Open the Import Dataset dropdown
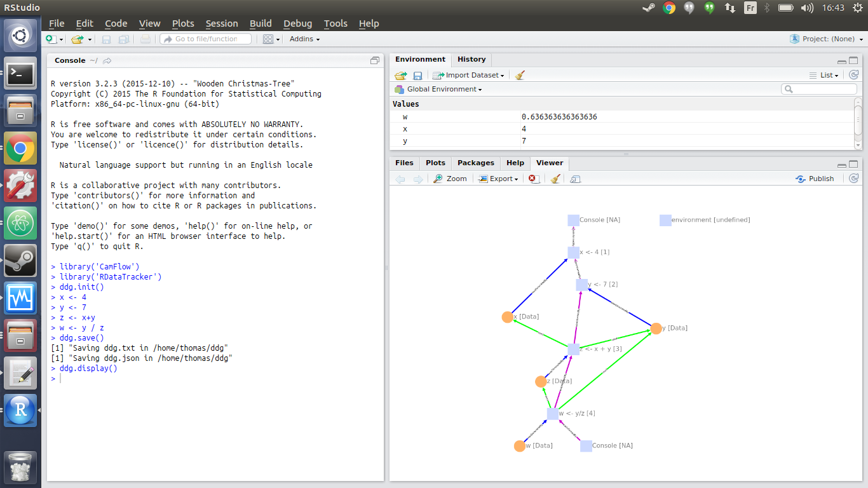 pos(469,75)
